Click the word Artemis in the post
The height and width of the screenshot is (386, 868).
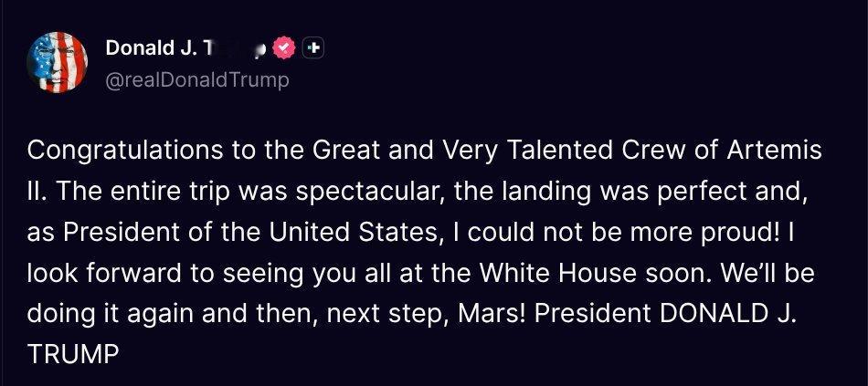[x=775, y=150]
